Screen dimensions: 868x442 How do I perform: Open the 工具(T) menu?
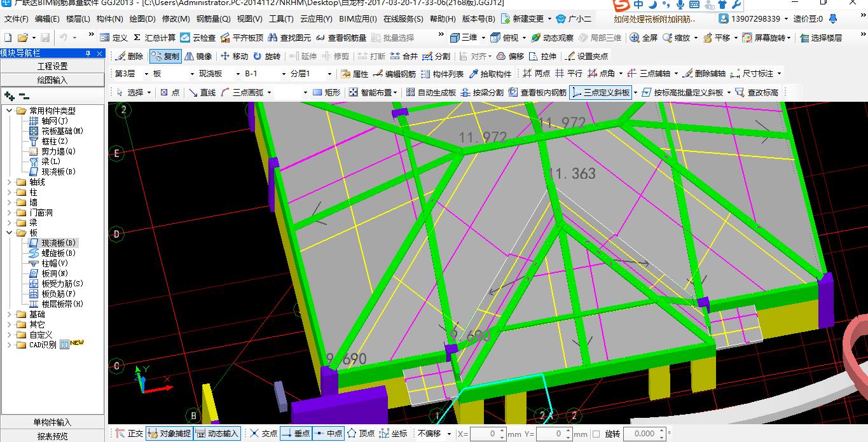(x=281, y=19)
